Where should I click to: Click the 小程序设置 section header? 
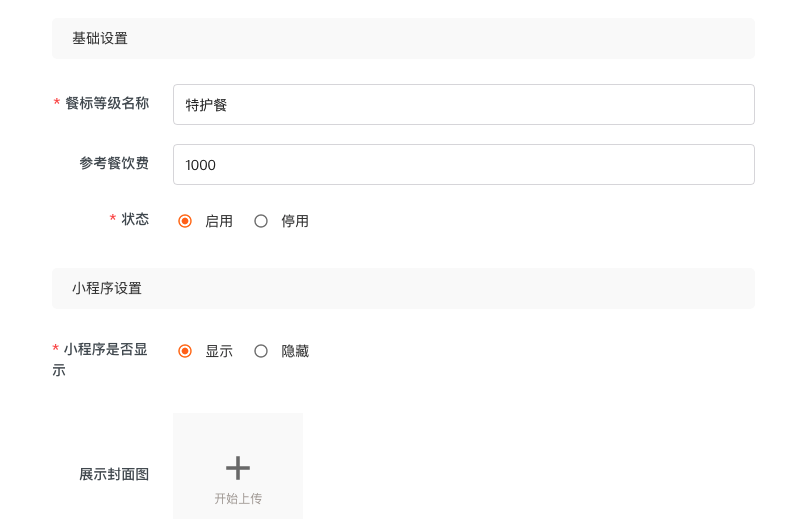(403, 289)
